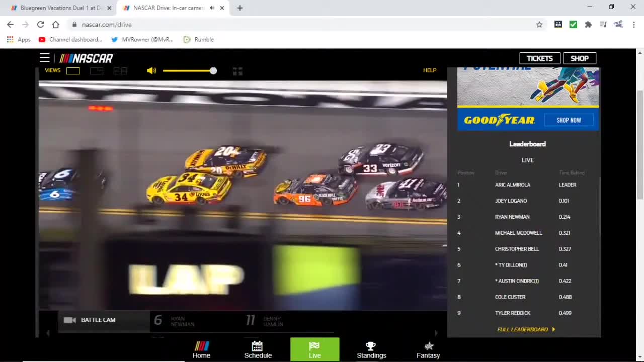Viewport: 644px width, 362px height.
Task: Select the single-view layout icon
Action: pos(73,71)
